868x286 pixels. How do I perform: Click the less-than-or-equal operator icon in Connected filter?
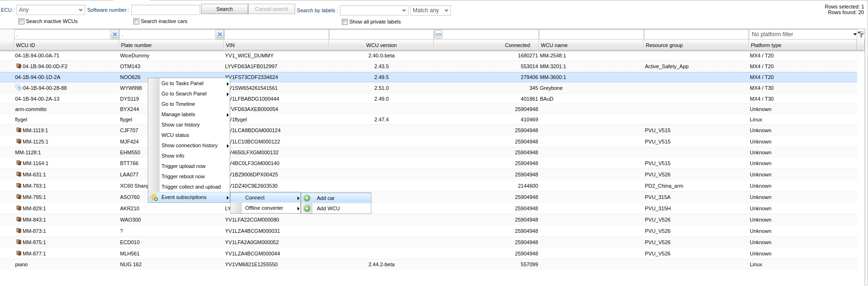coord(439,34)
